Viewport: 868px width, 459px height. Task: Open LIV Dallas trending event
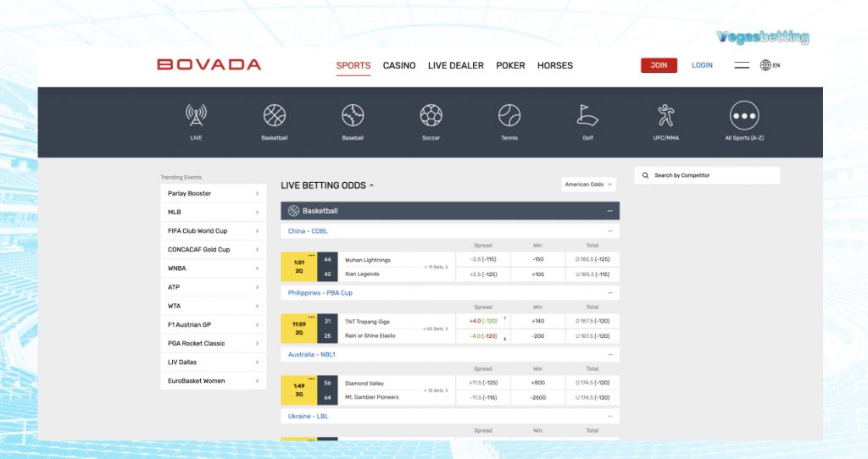213,362
